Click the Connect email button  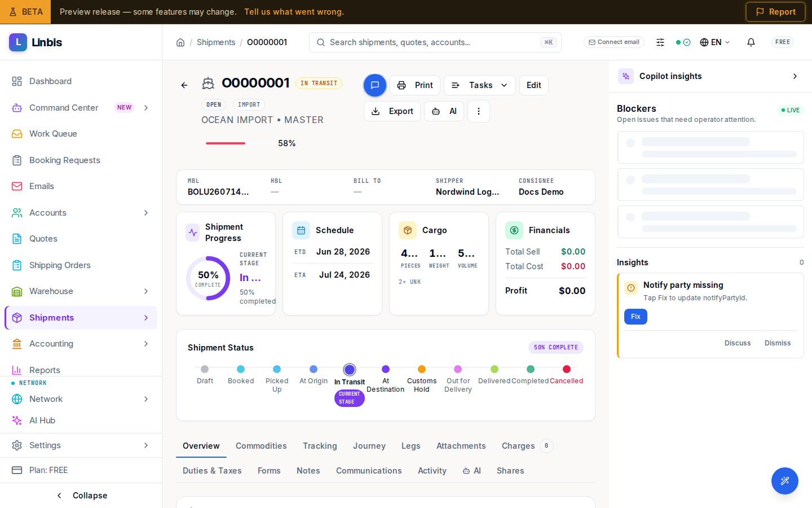[614, 42]
